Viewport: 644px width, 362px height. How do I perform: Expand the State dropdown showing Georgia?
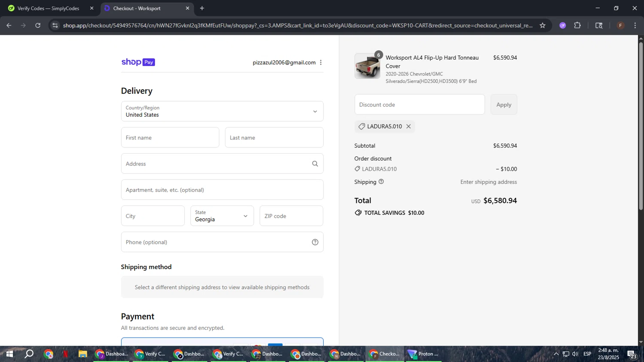coord(222,216)
